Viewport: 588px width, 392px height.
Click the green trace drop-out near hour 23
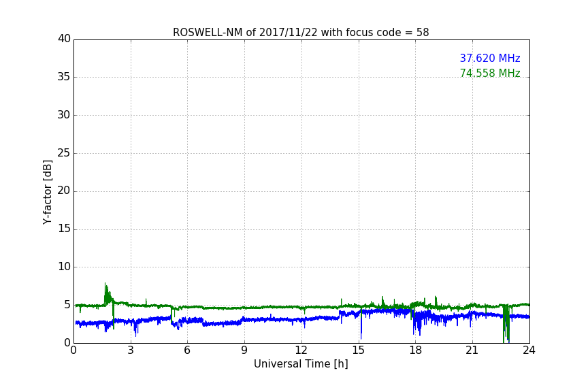[x=506, y=323]
